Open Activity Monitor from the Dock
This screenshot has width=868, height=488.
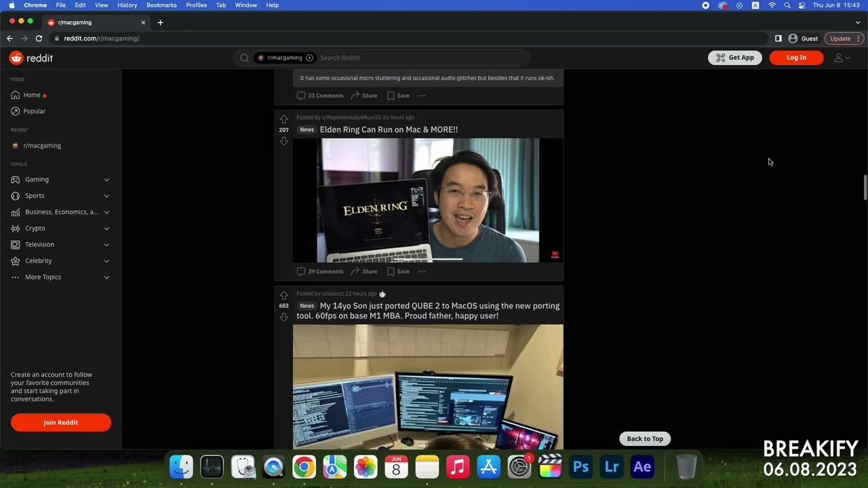click(x=212, y=467)
